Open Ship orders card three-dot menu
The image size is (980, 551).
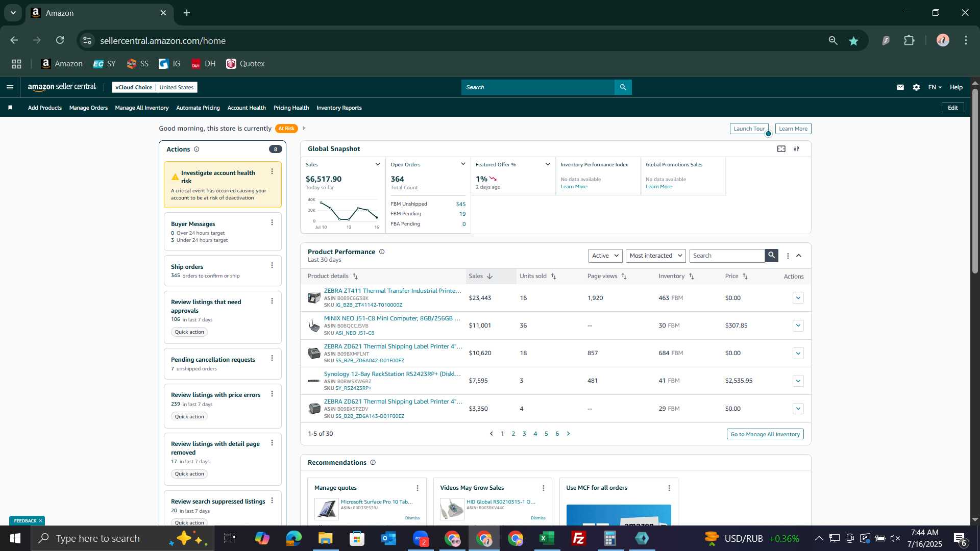(x=272, y=265)
